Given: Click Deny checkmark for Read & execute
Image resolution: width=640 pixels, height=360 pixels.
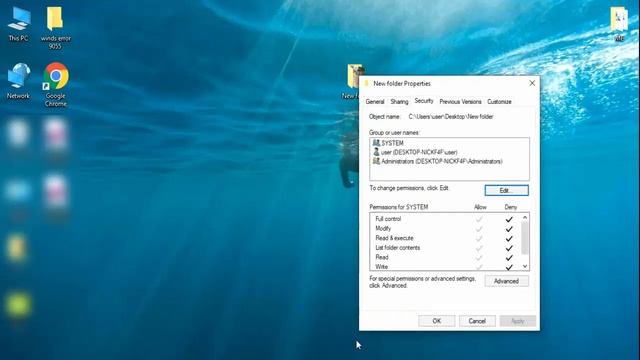Looking at the screenshot, I should pos(509,238).
